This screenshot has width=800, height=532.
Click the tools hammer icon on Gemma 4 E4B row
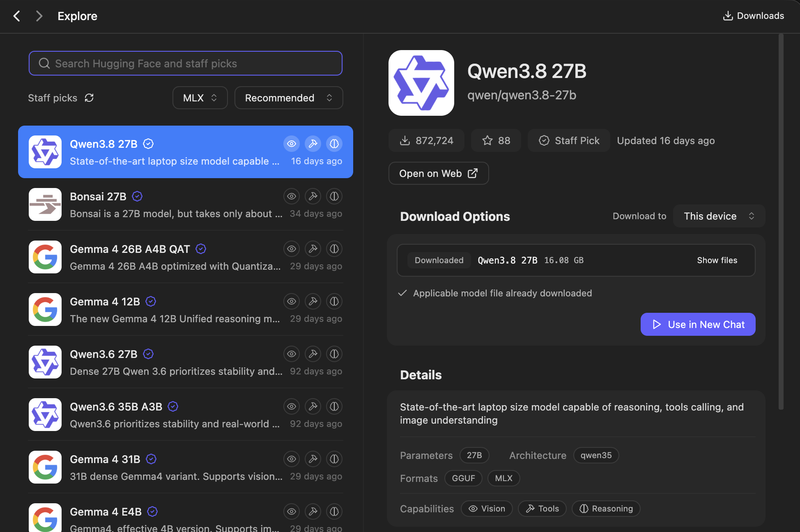[x=313, y=511]
